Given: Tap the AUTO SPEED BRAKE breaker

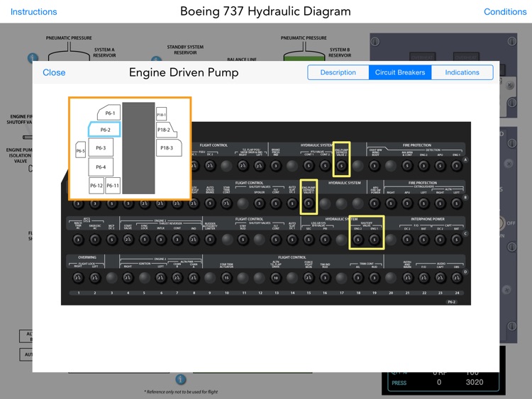Looking at the screenshot, I should [x=210, y=203].
